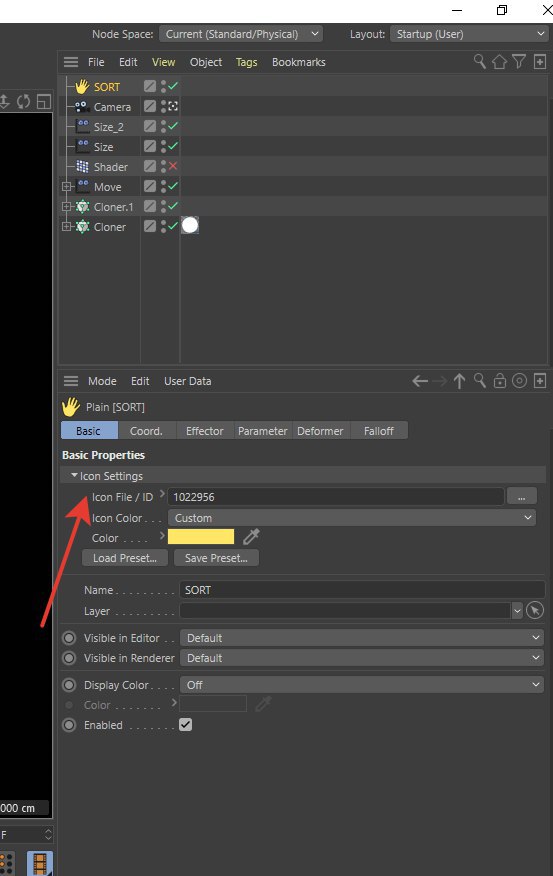This screenshot has height=876, width=553.
Task: Click the white material tag on Cloner
Action: point(190,226)
